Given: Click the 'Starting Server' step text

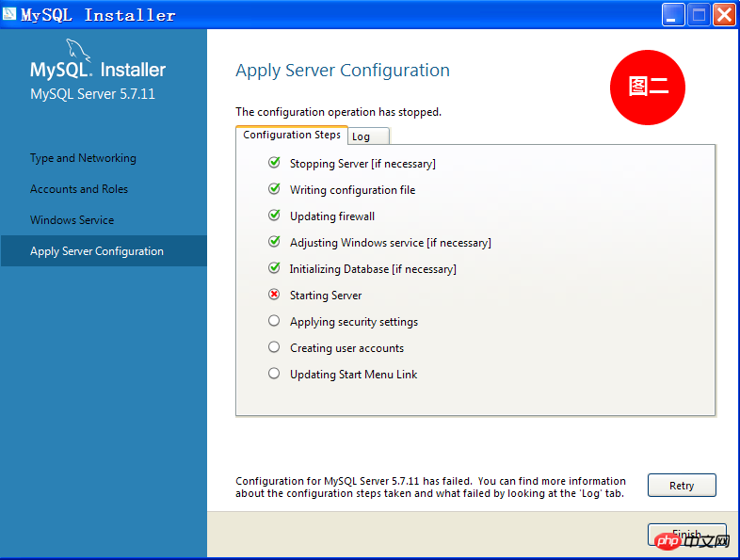Looking at the screenshot, I should (326, 296).
